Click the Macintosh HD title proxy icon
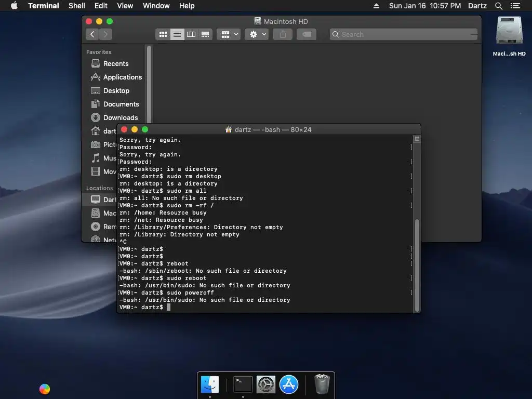This screenshot has height=399, width=532. (258, 21)
